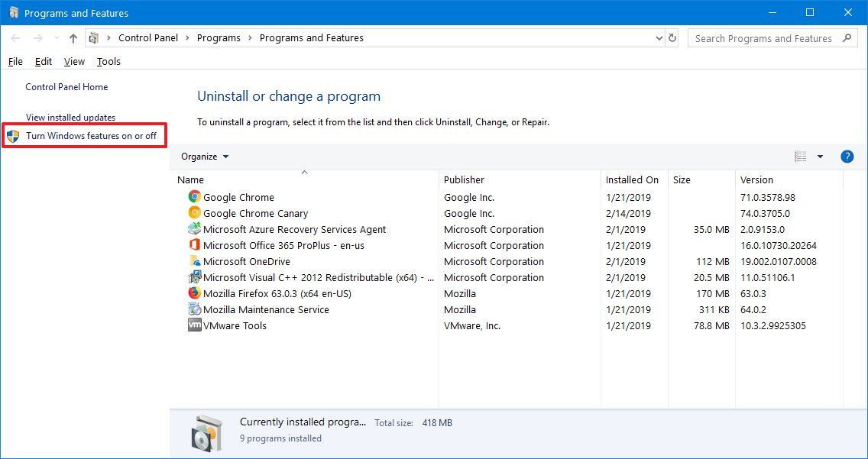
Task: Click inside the Search Programs and Features box
Action: click(764, 37)
